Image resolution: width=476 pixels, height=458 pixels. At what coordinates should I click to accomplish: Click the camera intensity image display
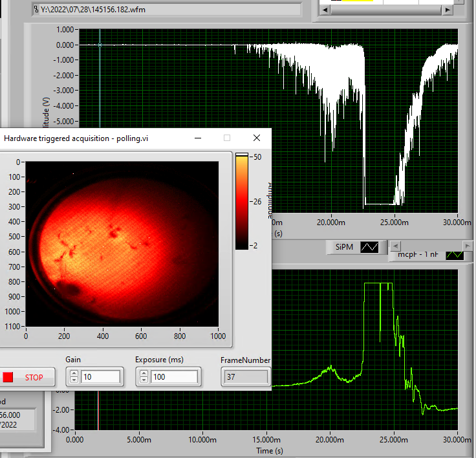(x=121, y=244)
